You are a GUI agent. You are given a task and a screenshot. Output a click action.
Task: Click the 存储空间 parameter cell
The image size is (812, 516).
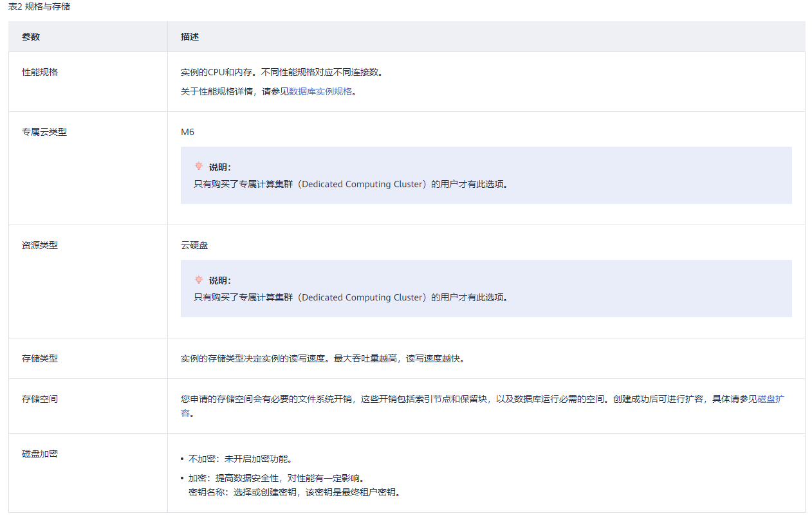coord(88,406)
